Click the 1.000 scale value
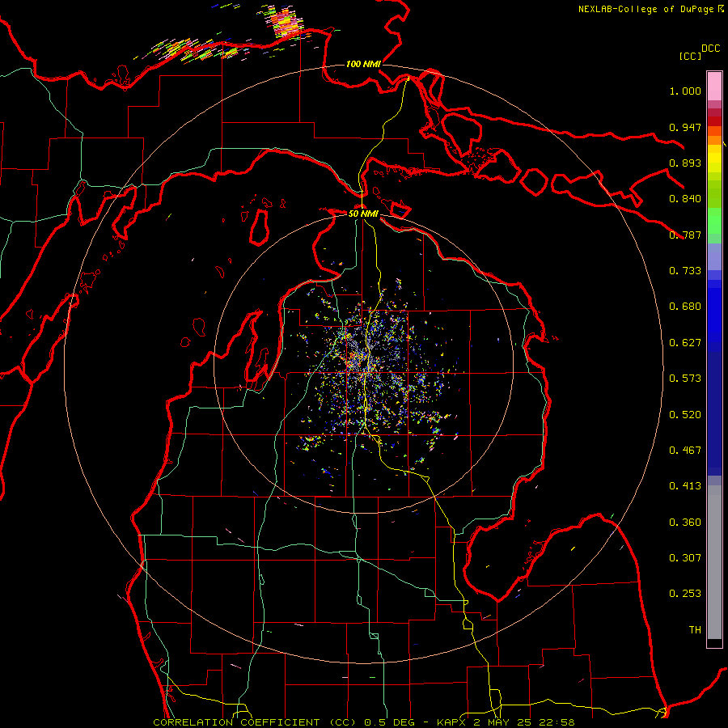The width and height of the screenshot is (728, 728). tap(685, 91)
